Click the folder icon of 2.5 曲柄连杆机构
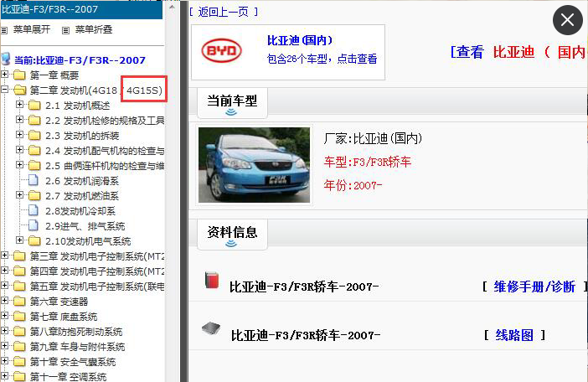The height and width of the screenshot is (382, 588). coord(34,165)
